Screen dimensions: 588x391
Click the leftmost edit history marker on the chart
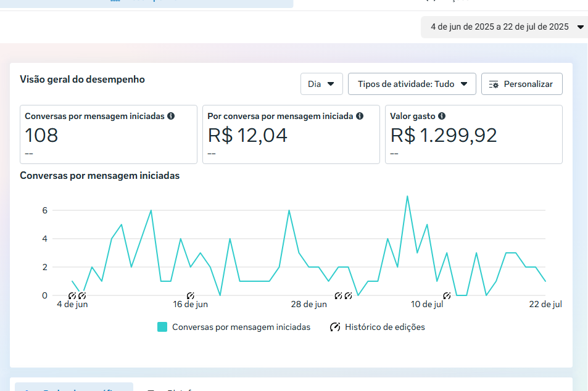(72, 296)
